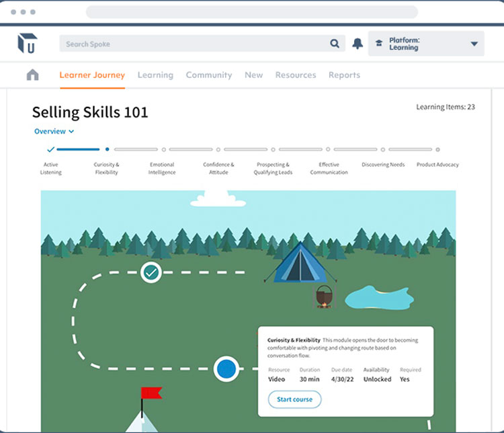
Task: Go to the Home icon
Action: (x=32, y=75)
